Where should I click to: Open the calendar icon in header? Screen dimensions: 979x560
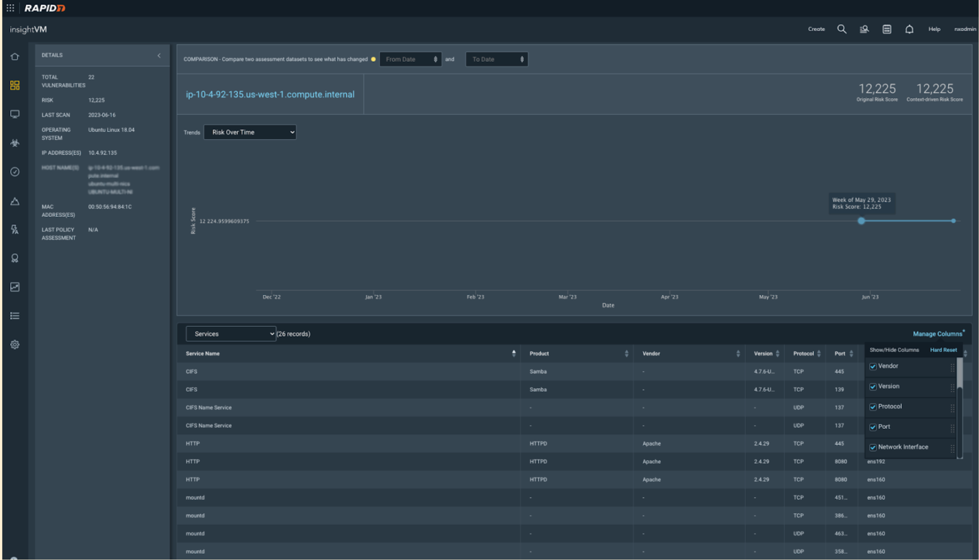[x=887, y=29]
